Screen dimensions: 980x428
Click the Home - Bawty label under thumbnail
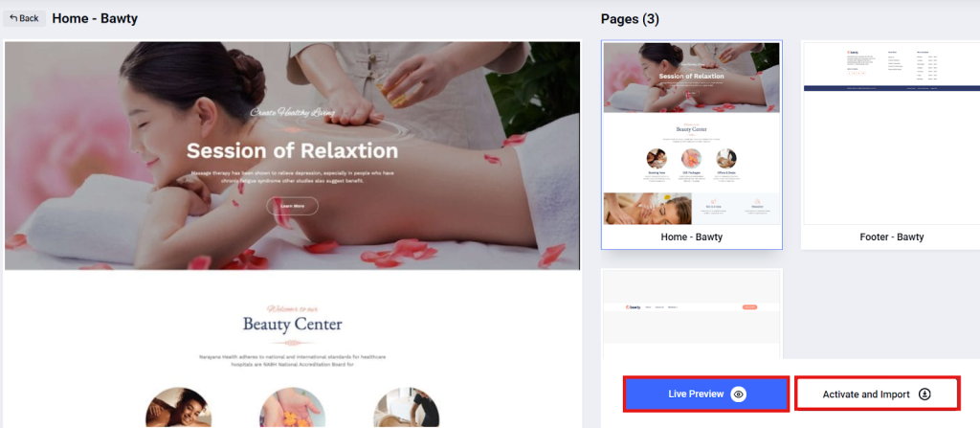(691, 237)
